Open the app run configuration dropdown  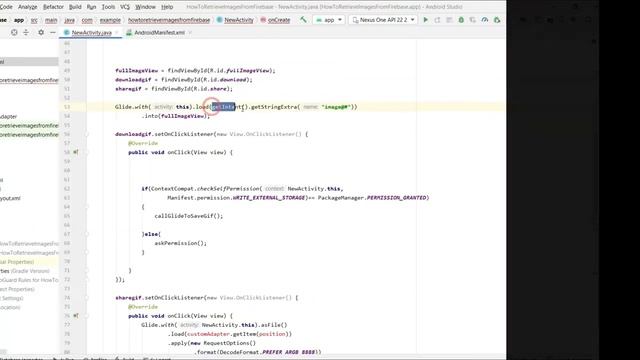click(329, 20)
